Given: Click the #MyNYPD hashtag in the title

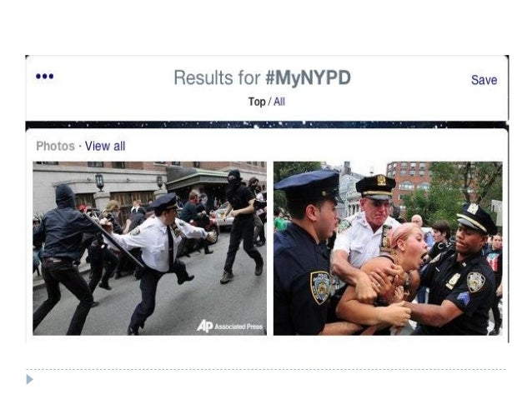Looking at the screenshot, I should click(308, 77).
